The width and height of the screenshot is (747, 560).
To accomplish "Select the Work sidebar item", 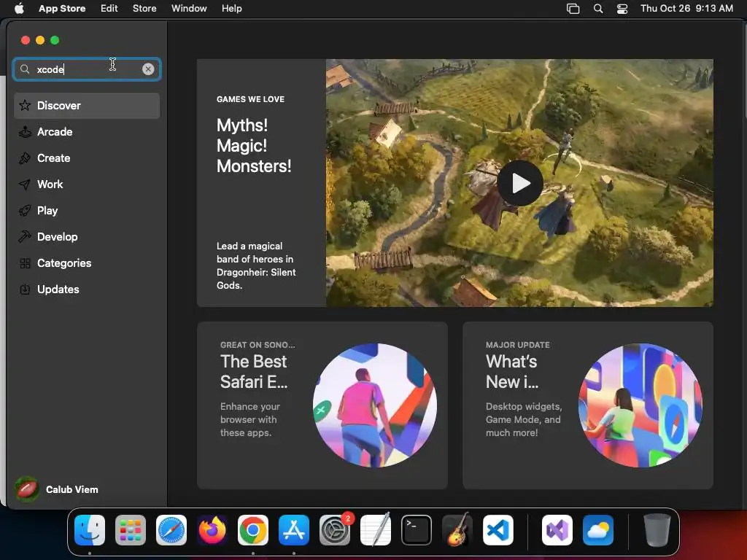I will coord(87,184).
